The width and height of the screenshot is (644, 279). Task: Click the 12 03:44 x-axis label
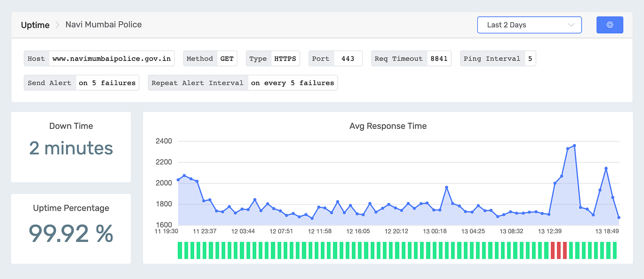click(243, 231)
